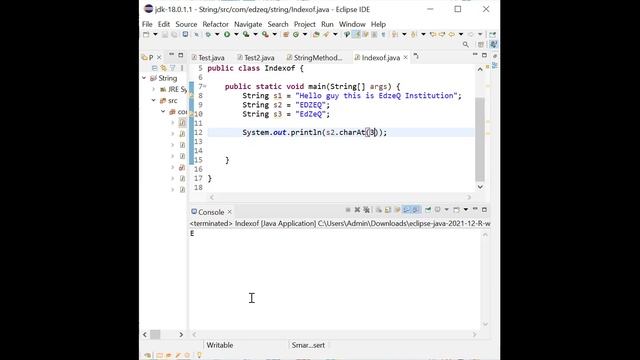640x360 pixels.
Task: Click the toolbar Search magnifier icon
Action: [x=466, y=44]
